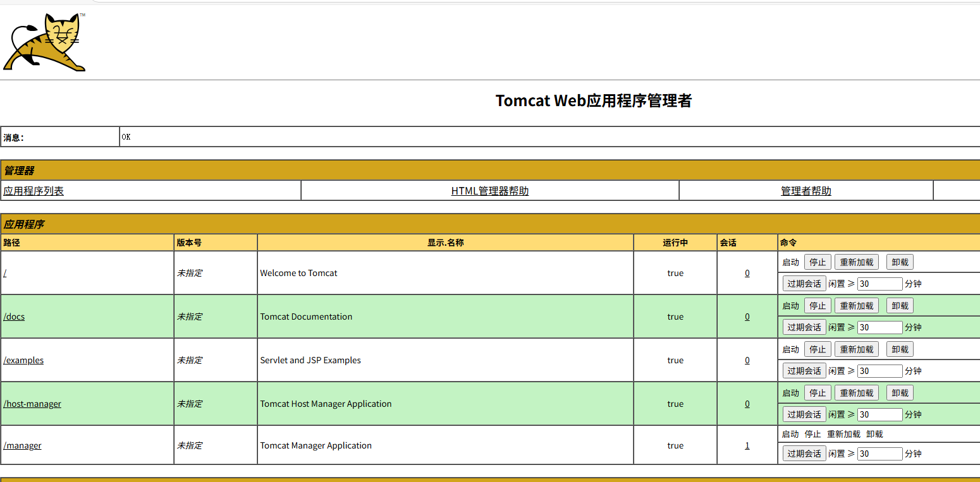Screen dimensions: 980x482
Task: Click the 'OK' message text
Action: (x=126, y=136)
